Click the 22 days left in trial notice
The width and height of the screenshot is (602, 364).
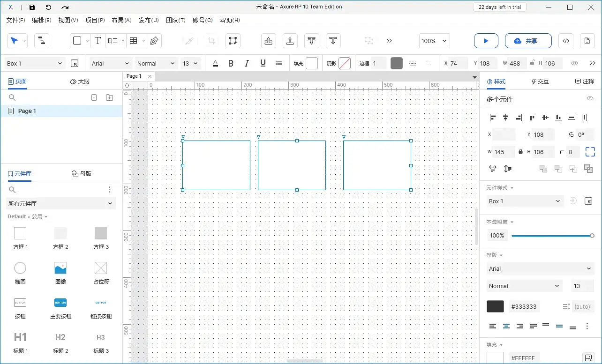pyautogui.click(x=499, y=7)
